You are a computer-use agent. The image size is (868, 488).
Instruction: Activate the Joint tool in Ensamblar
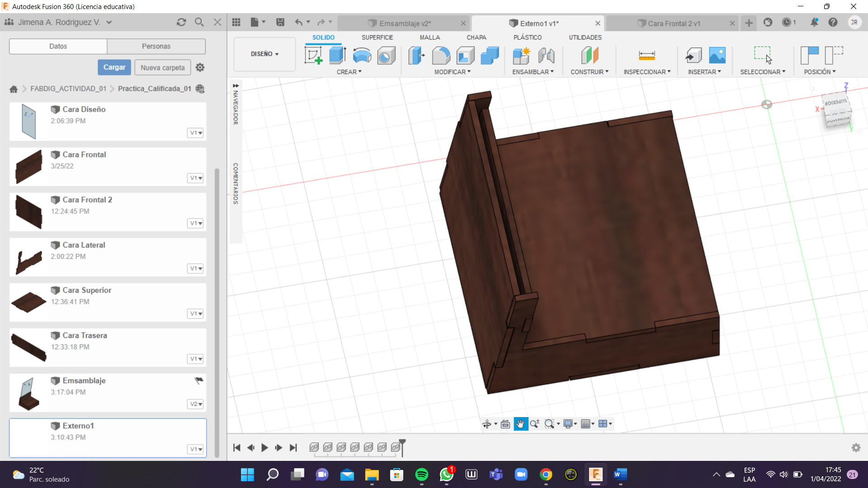546,56
